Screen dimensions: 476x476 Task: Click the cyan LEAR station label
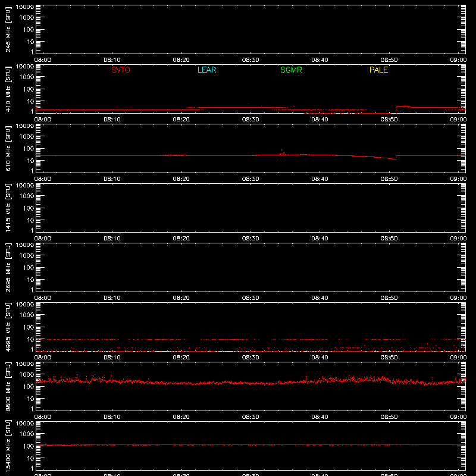click(206, 70)
